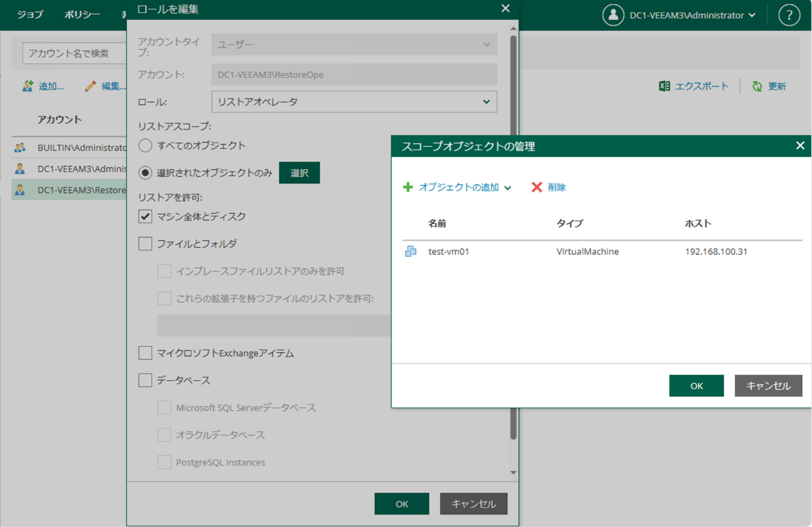
Task: Click キャンセル in the ロールを編集 dialog
Action: click(x=474, y=504)
